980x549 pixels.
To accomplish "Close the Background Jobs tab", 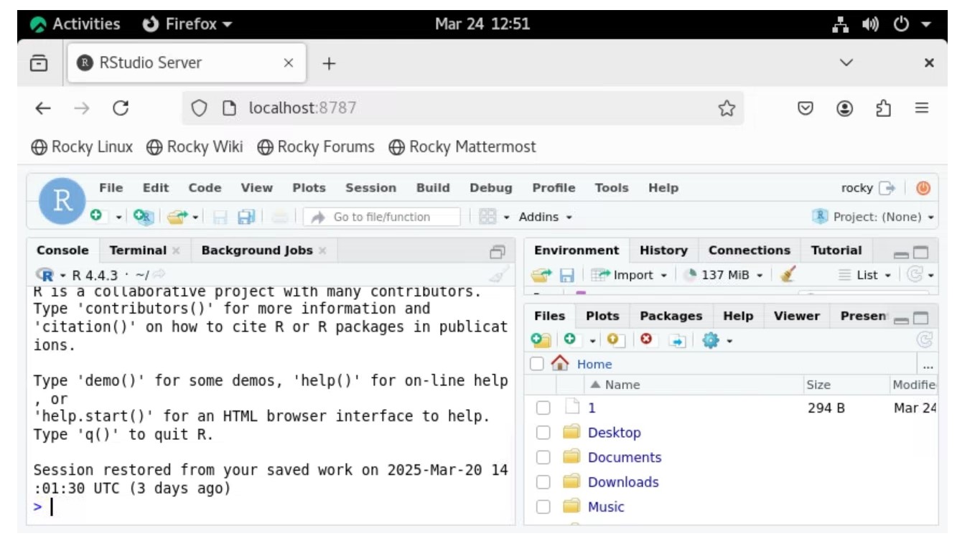I will [x=322, y=250].
